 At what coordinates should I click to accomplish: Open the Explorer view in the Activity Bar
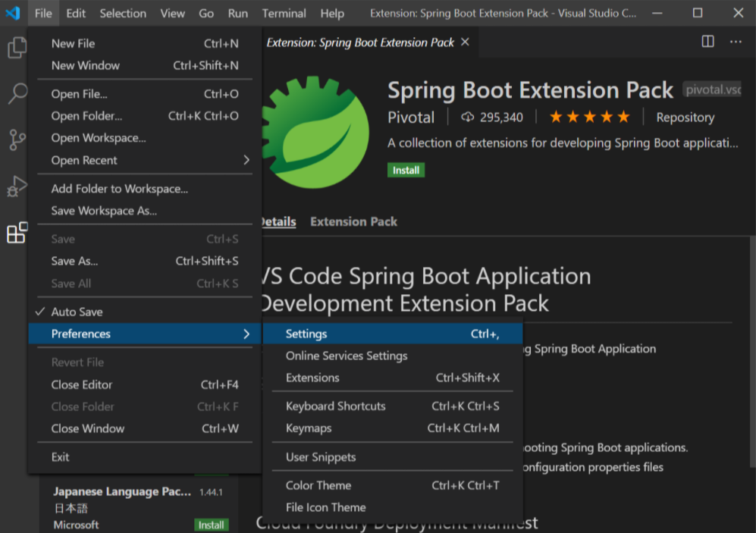click(17, 47)
